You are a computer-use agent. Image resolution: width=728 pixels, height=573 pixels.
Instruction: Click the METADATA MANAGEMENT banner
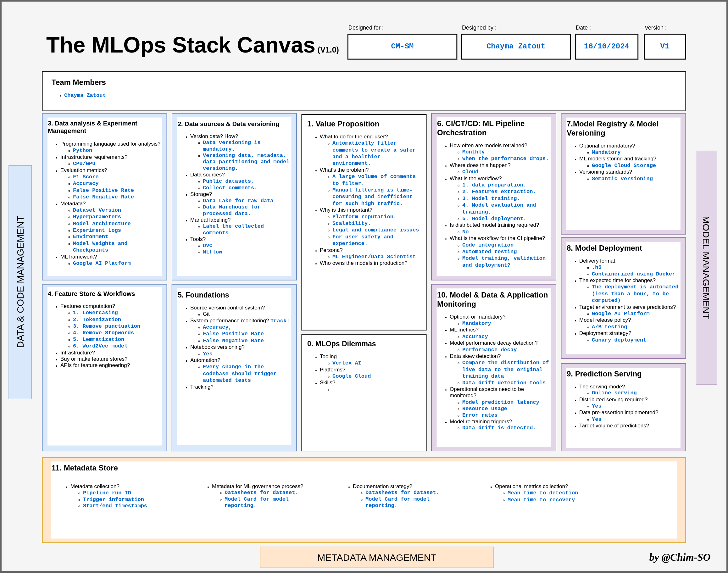point(376,557)
